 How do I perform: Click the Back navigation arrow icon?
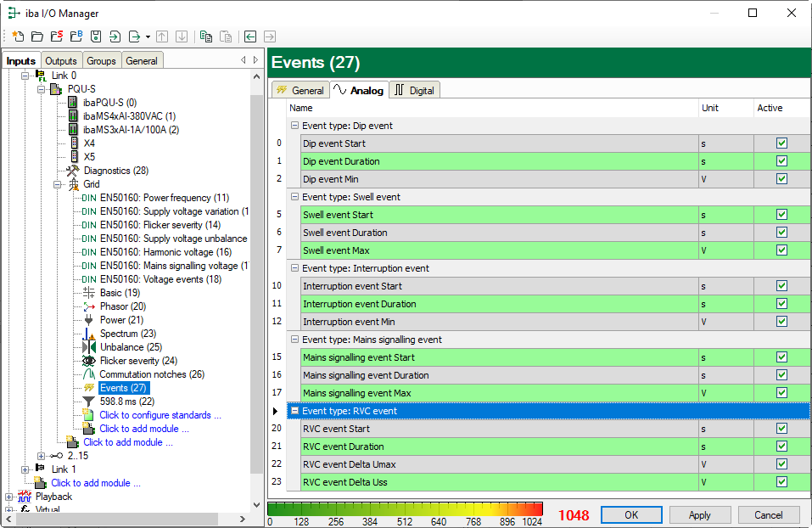tap(250, 37)
